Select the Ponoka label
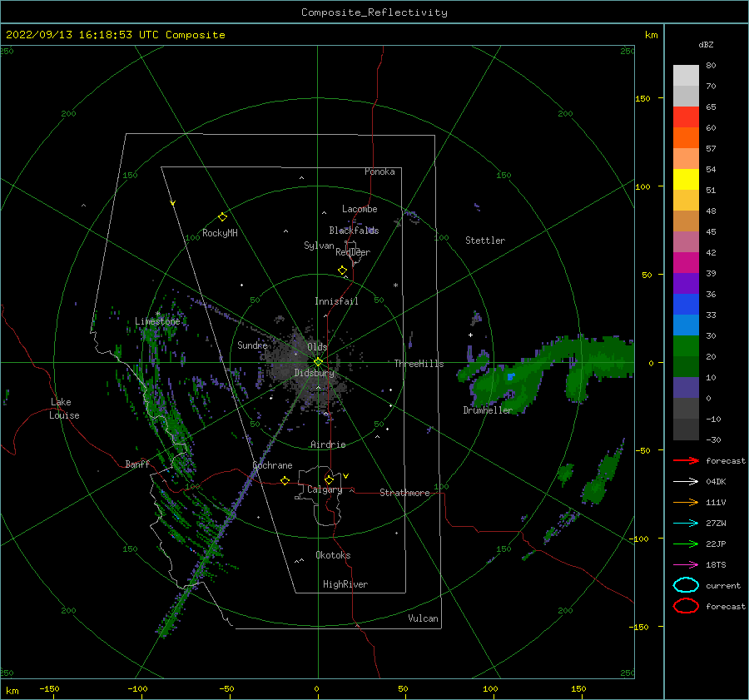 379,171
